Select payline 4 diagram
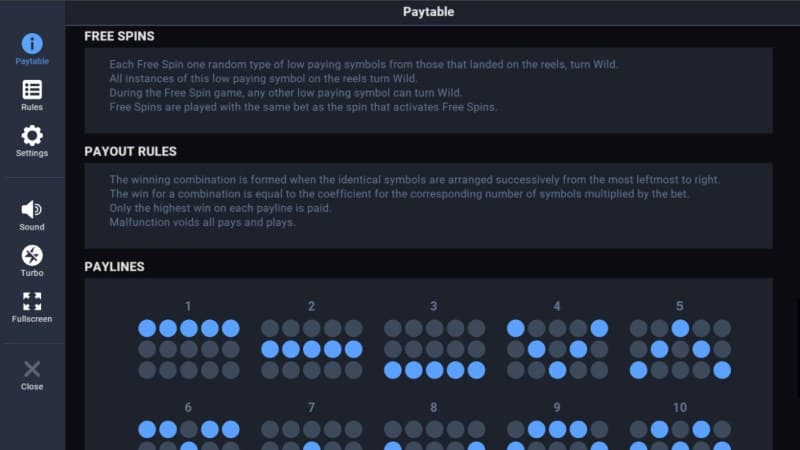This screenshot has height=450, width=800. tap(557, 349)
